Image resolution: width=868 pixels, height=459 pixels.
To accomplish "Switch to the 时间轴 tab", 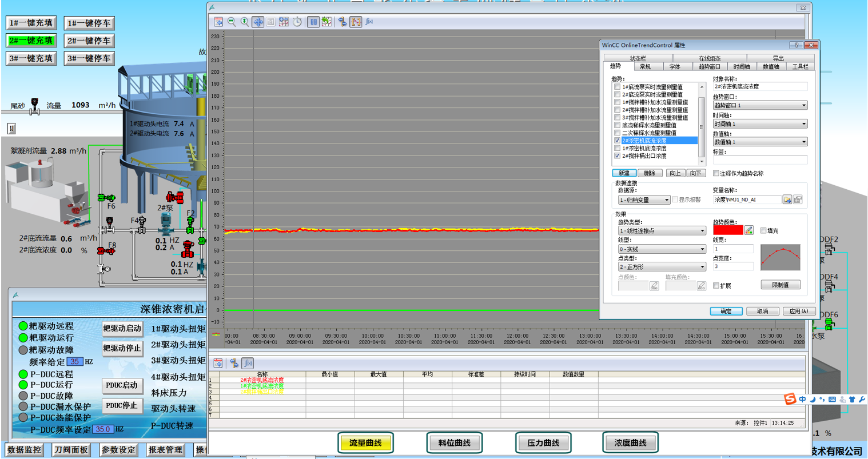I will [x=741, y=67].
